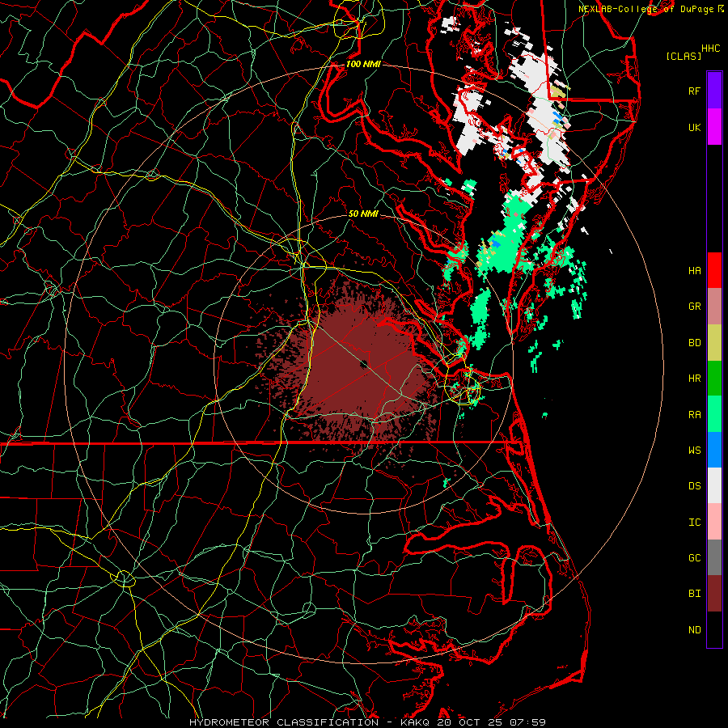The width and height of the screenshot is (728, 728).
Task: Click the 50 NMI range ring label
Action: [x=363, y=214]
